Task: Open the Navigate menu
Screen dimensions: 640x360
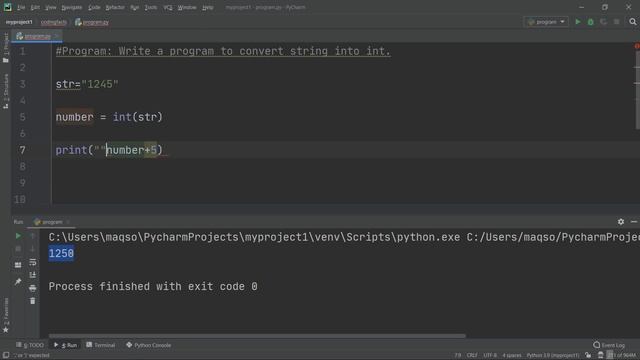Action: click(72, 7)
